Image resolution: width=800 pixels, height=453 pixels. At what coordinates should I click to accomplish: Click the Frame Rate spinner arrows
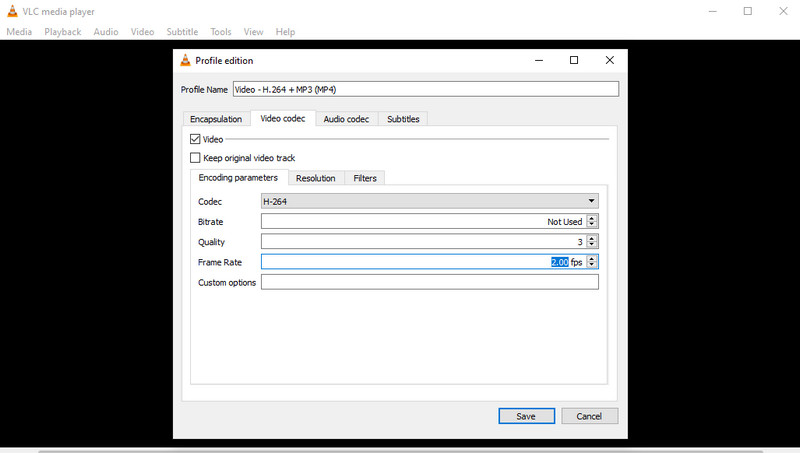pyautogui.click(x=592, y=262)
